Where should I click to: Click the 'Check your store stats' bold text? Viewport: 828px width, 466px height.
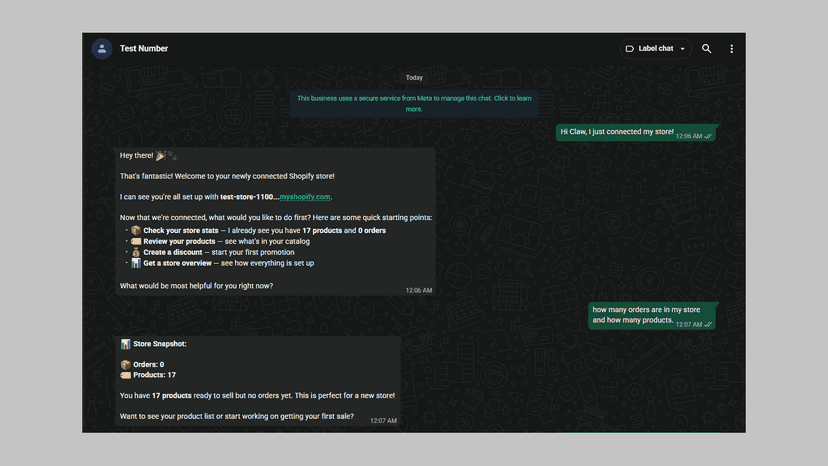(181, 230)
